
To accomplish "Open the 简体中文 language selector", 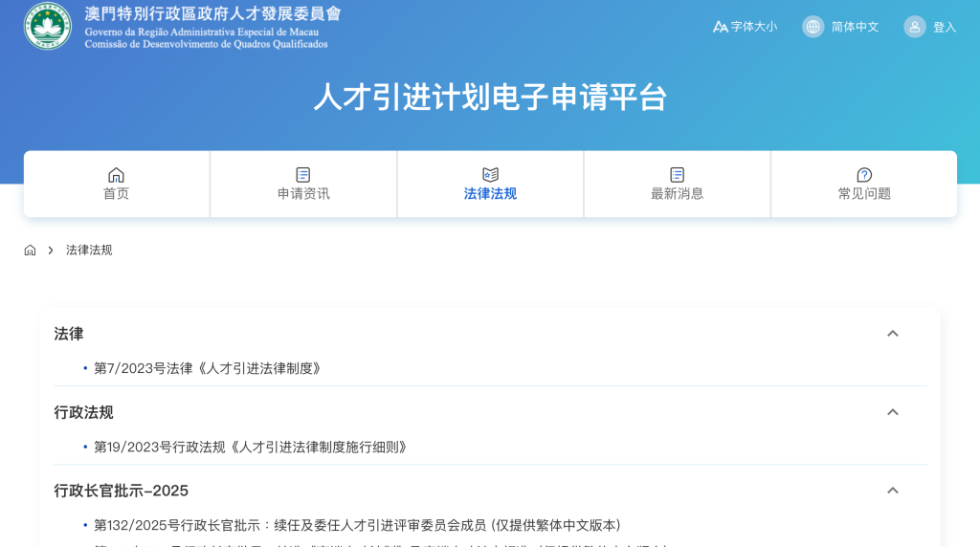I will (x=855, y=27).
